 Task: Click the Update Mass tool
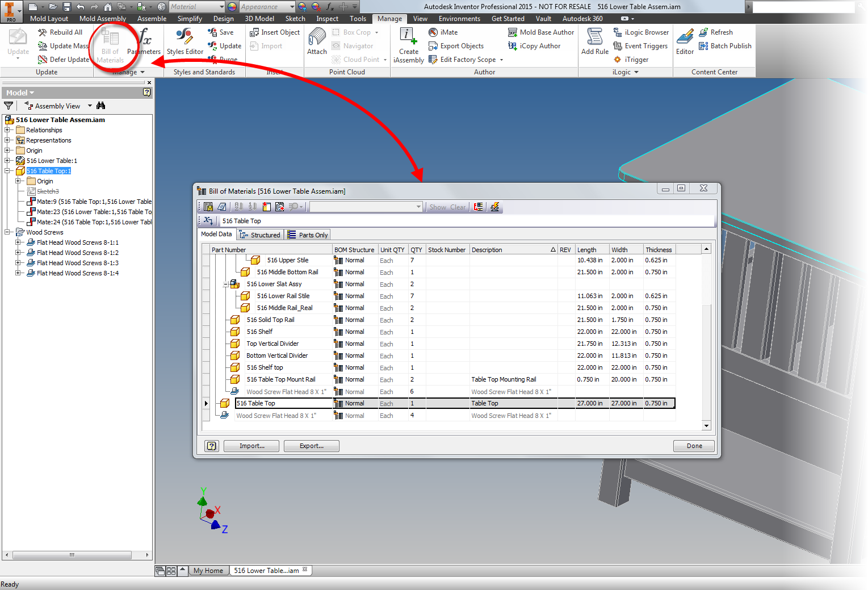pyautogui.click(x=63, y=46)
